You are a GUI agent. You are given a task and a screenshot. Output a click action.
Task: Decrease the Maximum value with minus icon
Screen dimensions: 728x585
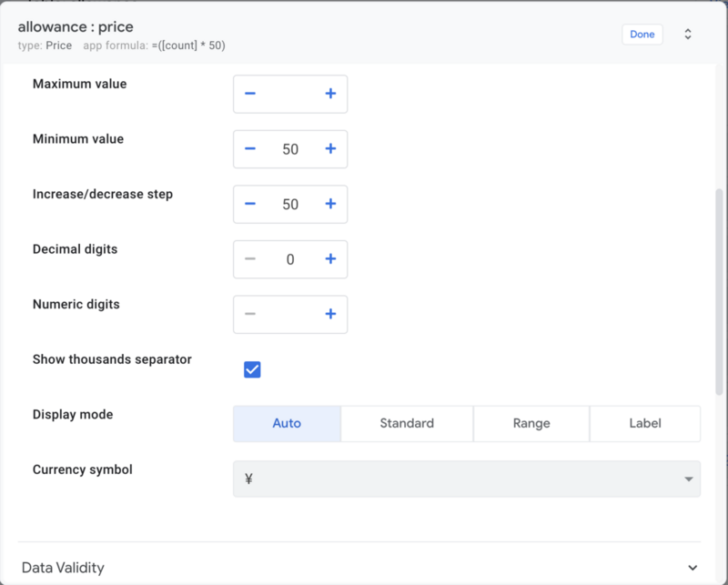click(250, 94)
